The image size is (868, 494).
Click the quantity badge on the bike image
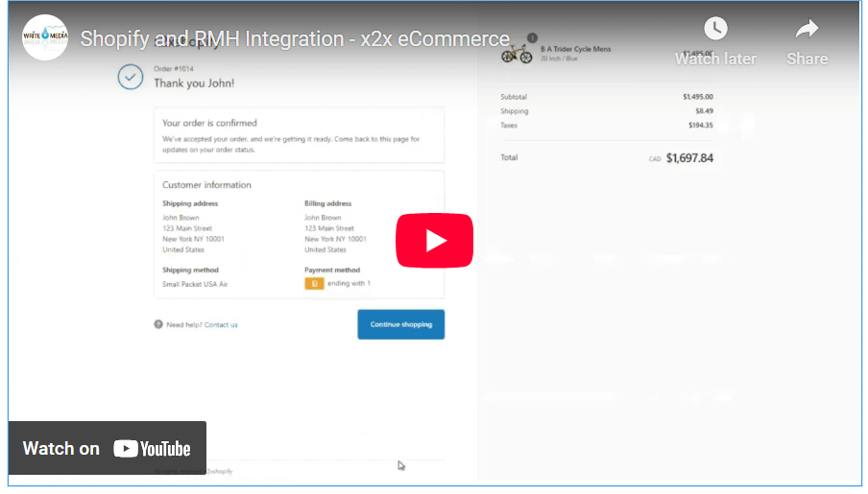(x=532, y=39)
